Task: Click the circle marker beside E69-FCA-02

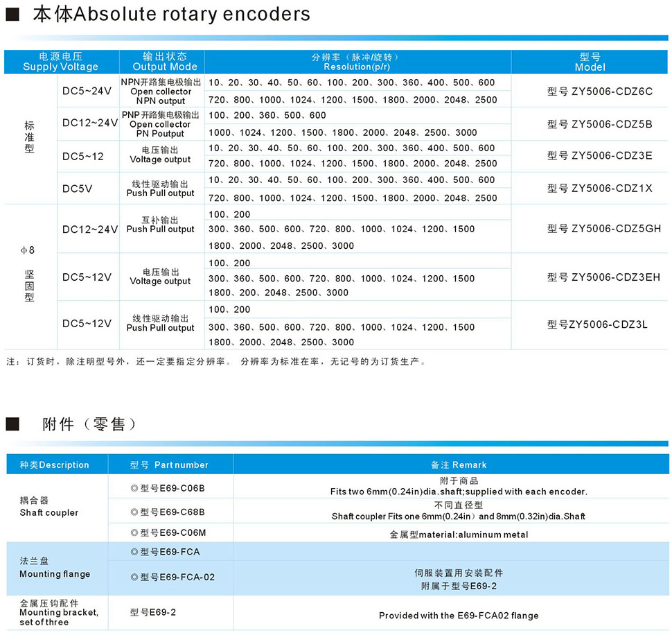Action: pyautogui.click(x=134, y=577)
